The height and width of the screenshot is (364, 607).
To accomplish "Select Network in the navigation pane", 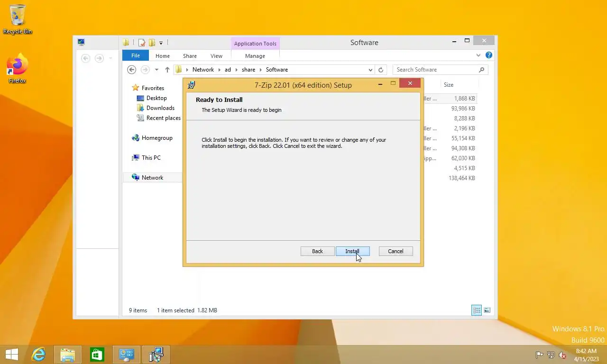I will (x=152, y=178).
